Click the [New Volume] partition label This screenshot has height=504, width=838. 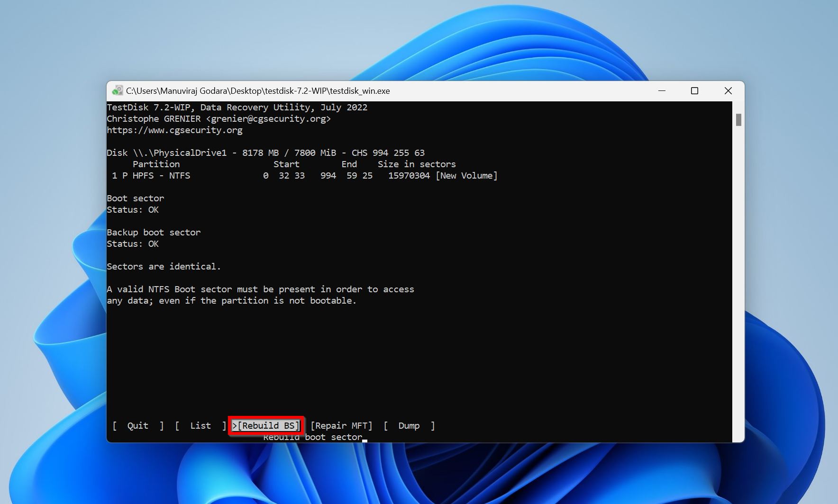click(466, 176)
